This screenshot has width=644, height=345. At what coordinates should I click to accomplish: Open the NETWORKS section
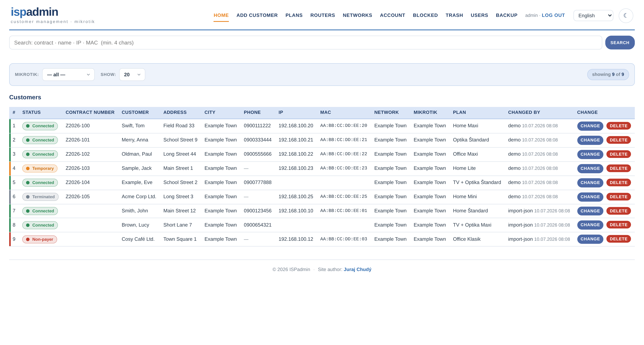(x=357, y=15)
